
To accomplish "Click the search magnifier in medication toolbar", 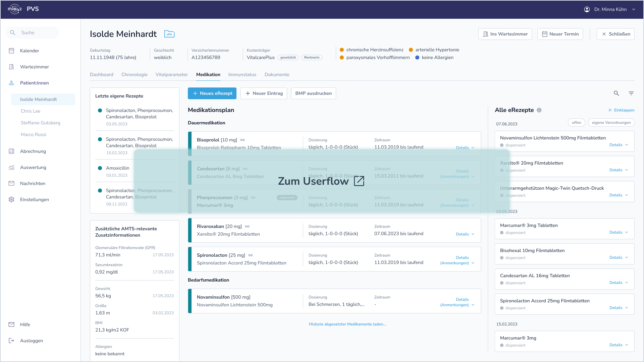I will 616,94.
